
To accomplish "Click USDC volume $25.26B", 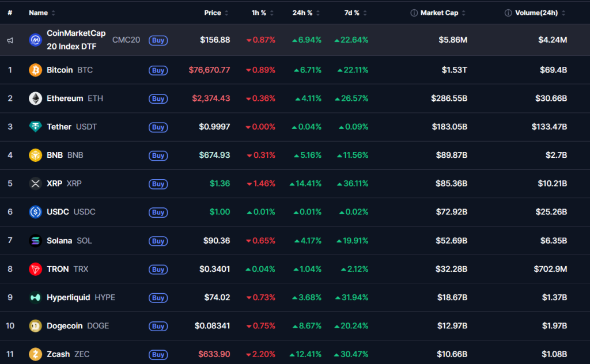I will (x=551, y=212).
